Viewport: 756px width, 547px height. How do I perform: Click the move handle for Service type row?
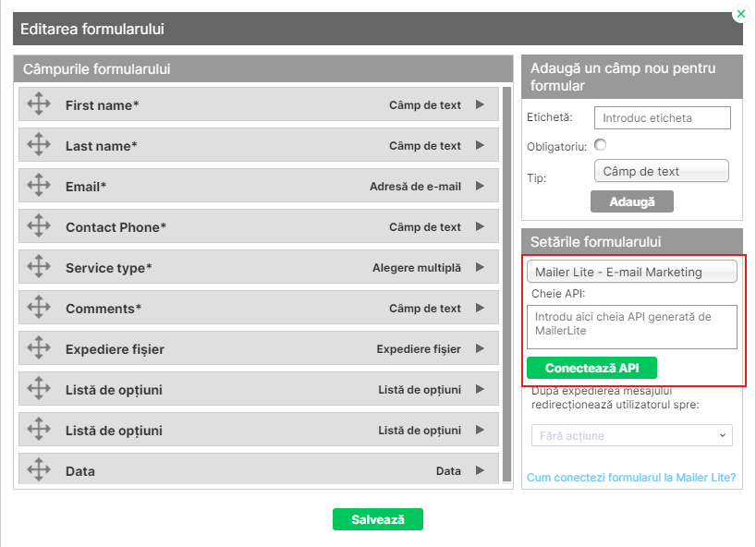(39, 267)
